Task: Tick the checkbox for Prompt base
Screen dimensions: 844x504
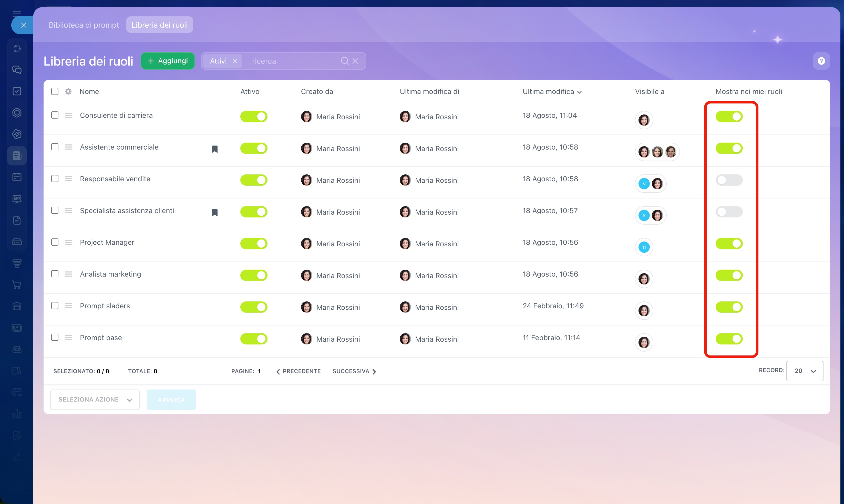Action: (55, 337)
